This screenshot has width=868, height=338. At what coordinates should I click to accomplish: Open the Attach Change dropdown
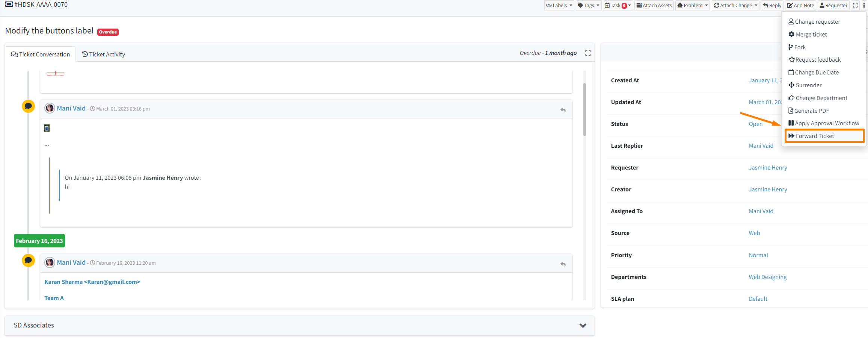click(x=735, y=5)
